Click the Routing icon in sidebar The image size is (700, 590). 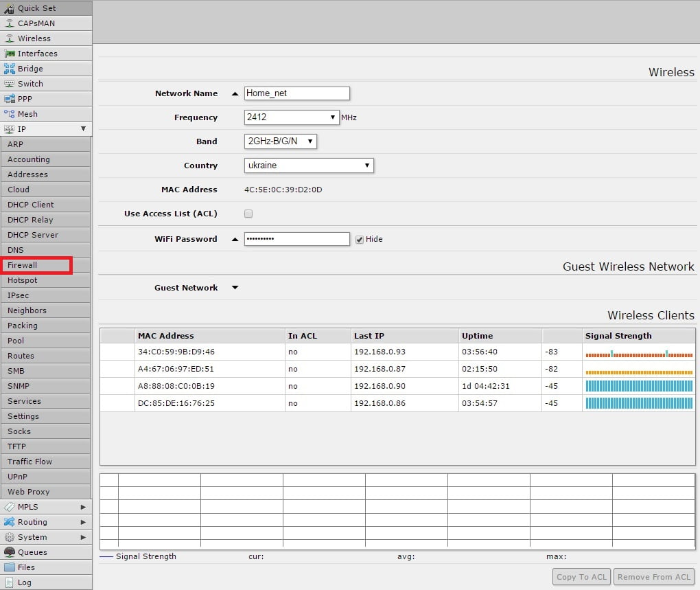coord(9,522)
